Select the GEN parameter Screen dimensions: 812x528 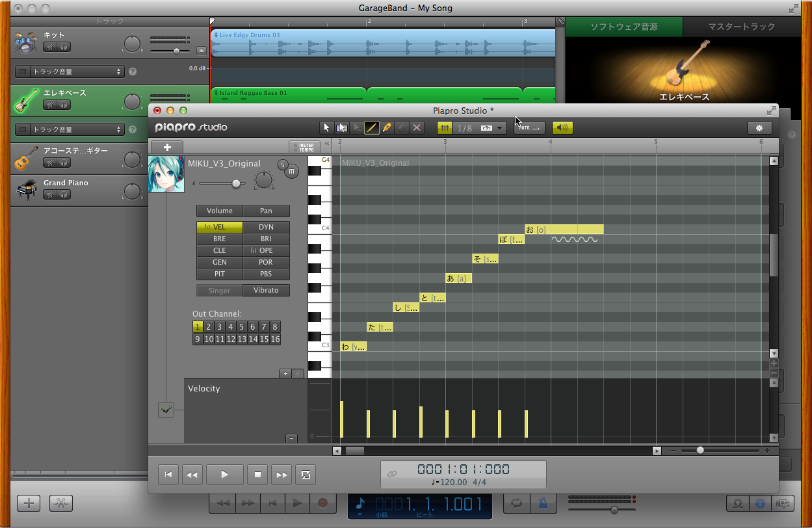(x=220, y=262)
